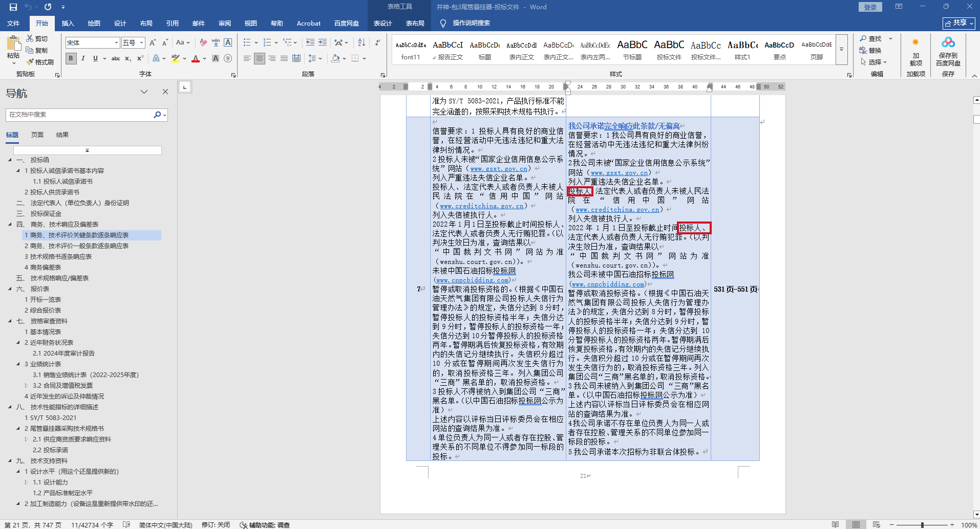Click the Format Painter (格式刷) tool
The width and height of the screenshot is (980, 529).
40,62
